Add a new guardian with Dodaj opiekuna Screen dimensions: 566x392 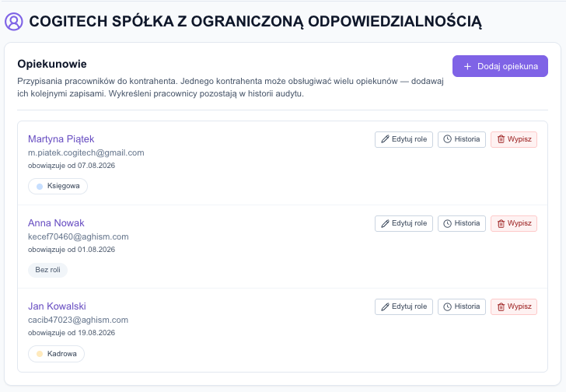point(500,66)
